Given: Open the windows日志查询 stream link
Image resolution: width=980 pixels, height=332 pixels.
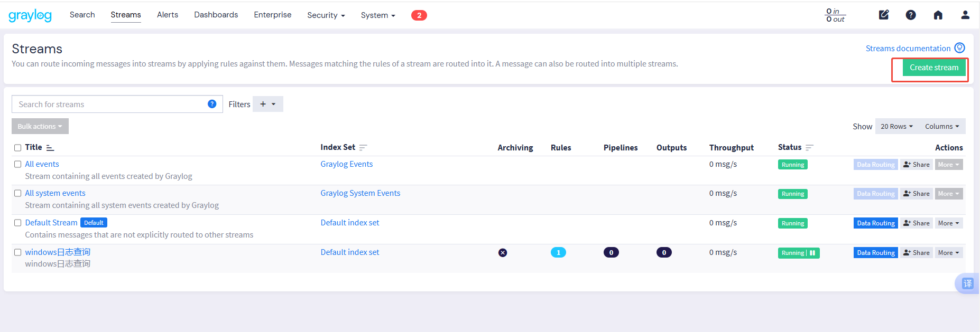Looking at the screenshot, I should 58,252.
